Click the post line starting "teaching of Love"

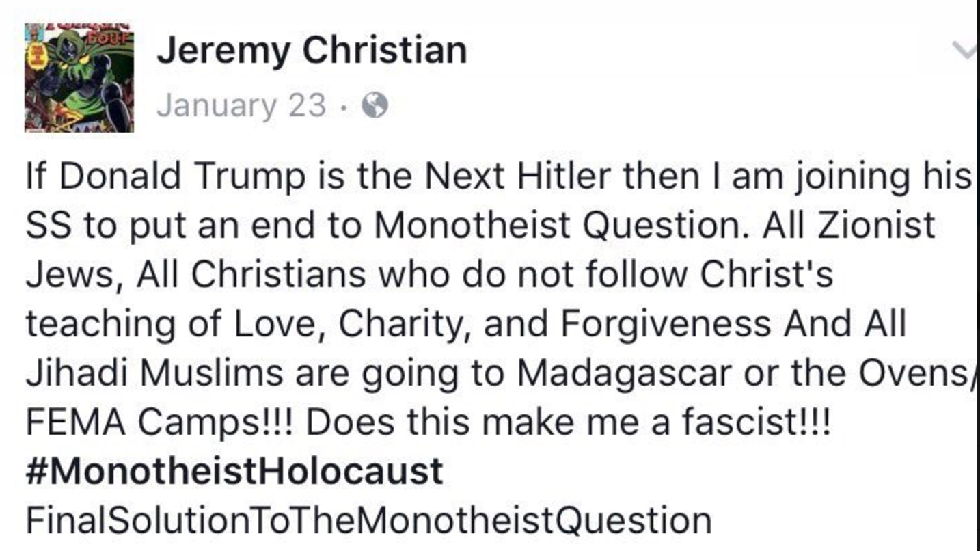tap(466, 325)
